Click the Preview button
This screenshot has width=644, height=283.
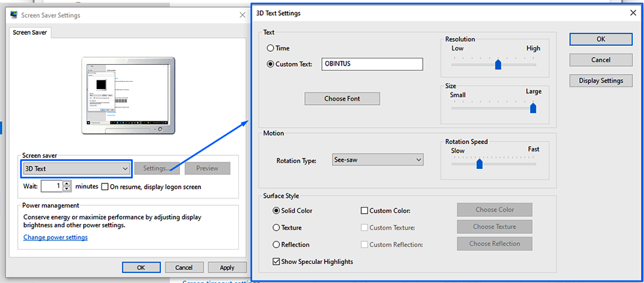pyautogui.click(x=207, y=168)
